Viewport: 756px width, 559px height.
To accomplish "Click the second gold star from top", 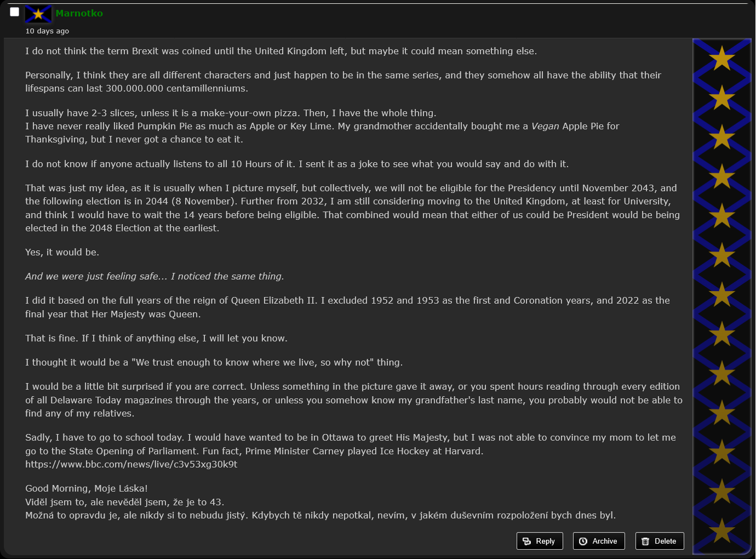I will [x=722, y=98].
